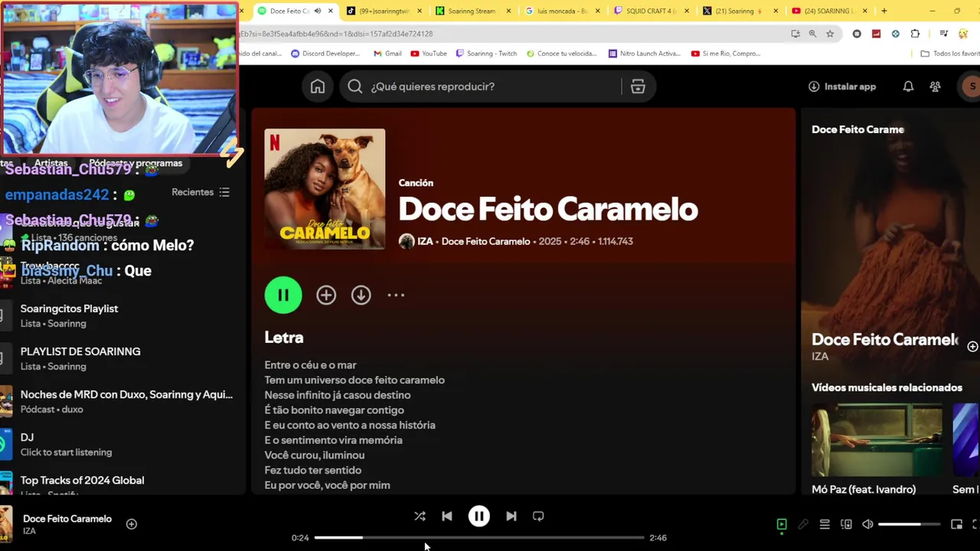
Task: Add Doce Feito Caramelo to library
Action: coord(326,295)
